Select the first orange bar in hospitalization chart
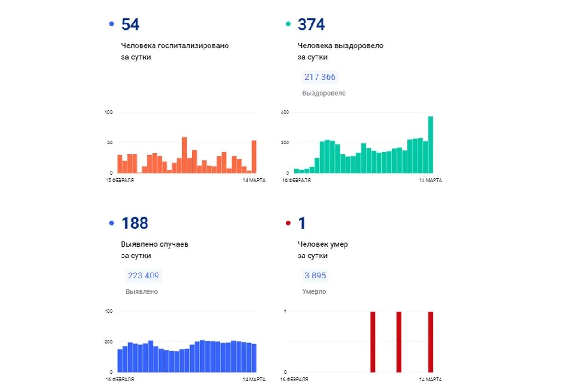This screenshot has width=588, height=392. tap(119, 164)
